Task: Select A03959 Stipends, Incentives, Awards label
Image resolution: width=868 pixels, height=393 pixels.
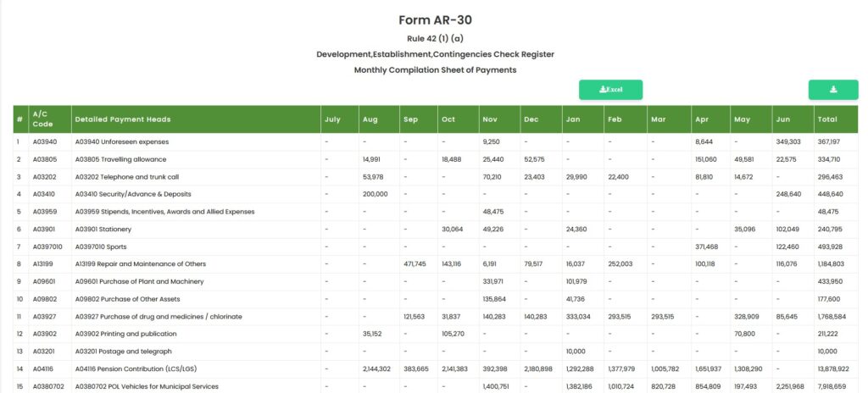Action: [x=165, y=212]
